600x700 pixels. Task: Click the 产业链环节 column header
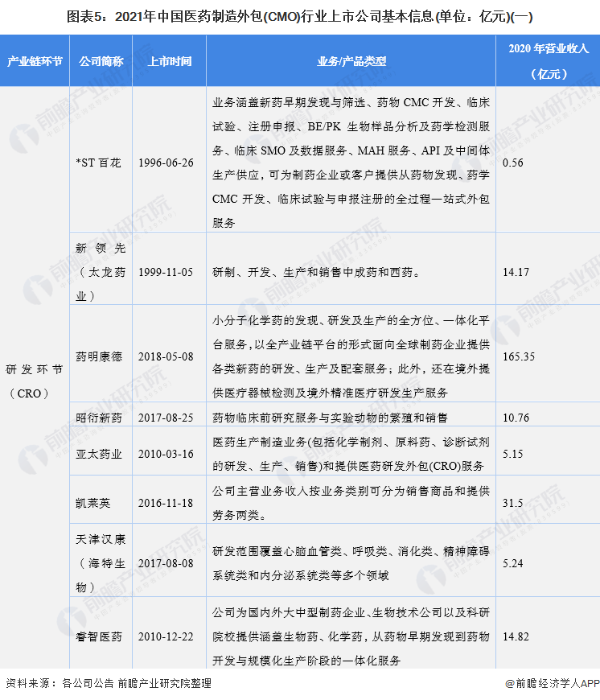35,60
